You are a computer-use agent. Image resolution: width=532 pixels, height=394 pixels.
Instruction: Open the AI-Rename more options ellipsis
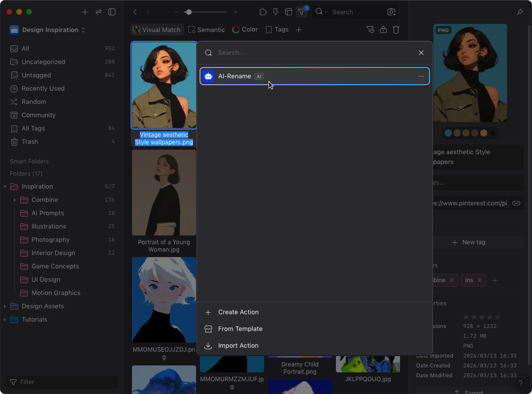tap(421, 76)
